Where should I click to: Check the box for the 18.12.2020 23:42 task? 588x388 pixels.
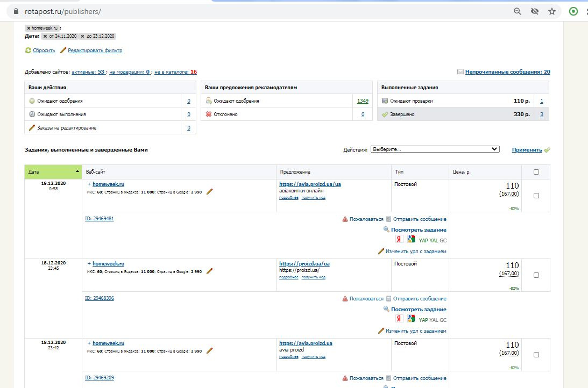[536, 354]
